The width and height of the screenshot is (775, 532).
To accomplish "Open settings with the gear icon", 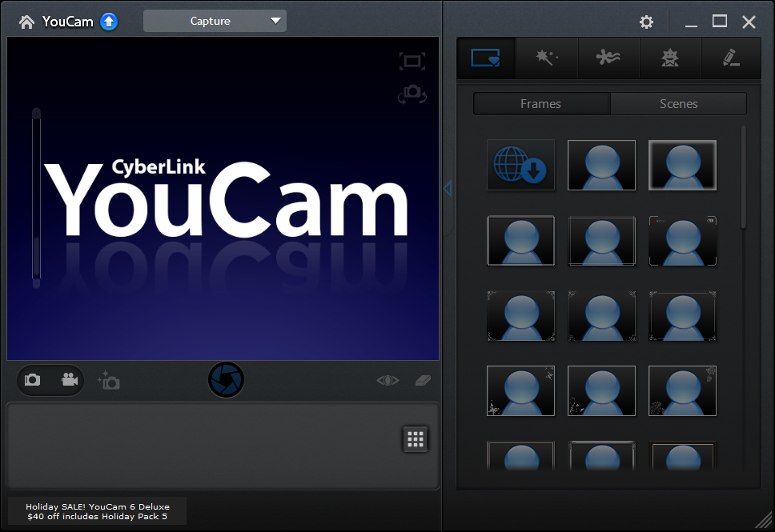I will click(646, 22).
